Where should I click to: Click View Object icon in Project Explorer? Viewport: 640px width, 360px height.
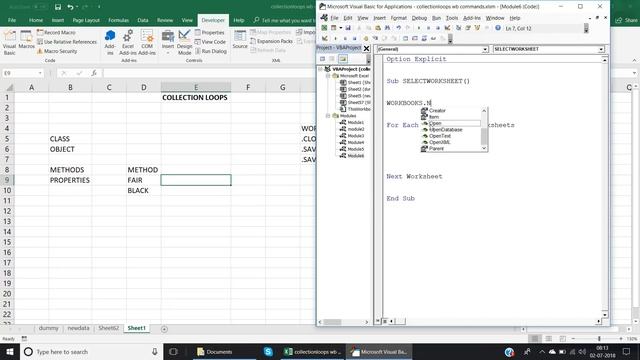point(332,59)
